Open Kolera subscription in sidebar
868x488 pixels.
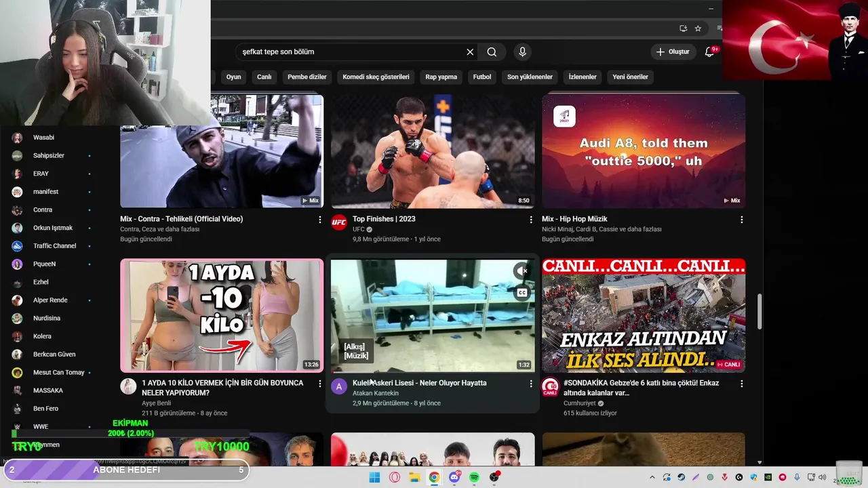(x=52, y=336)
